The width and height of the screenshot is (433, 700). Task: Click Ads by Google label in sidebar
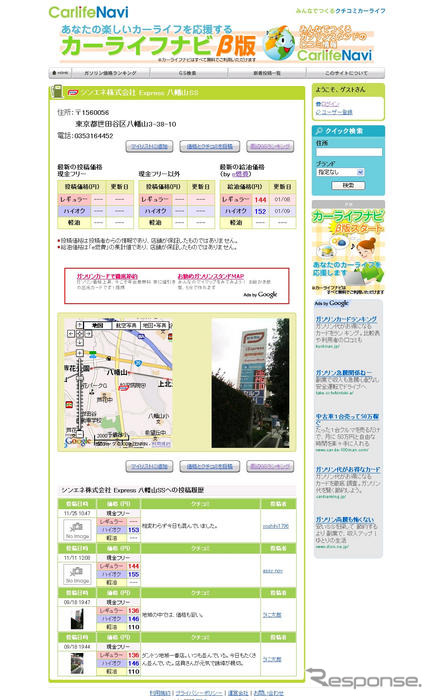[x=331, y=304]
